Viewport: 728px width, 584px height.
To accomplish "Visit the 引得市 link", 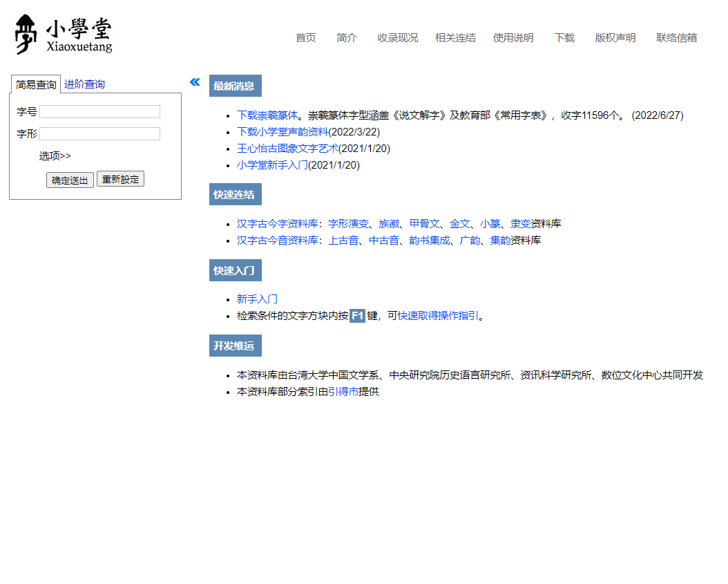I will (x=343, y=392).
